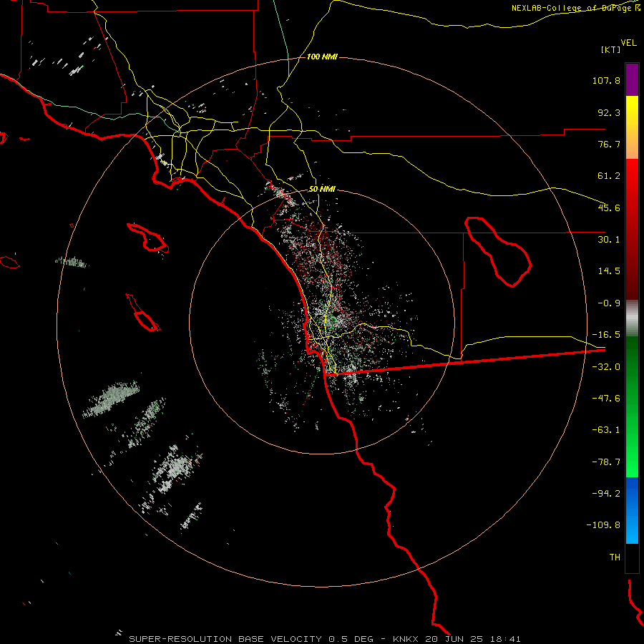Viewport: 644px width, 644px height.
Task: Click the [KT] units label
Action: pyautogui.click(x=611, y=49)
